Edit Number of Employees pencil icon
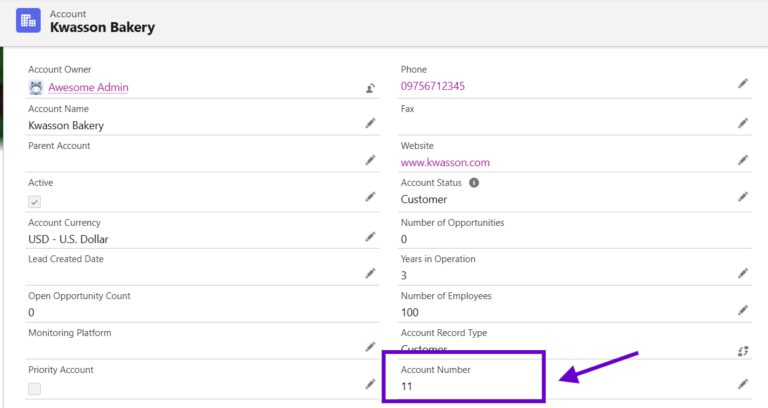Screen dimensions: 768x408 743,310
